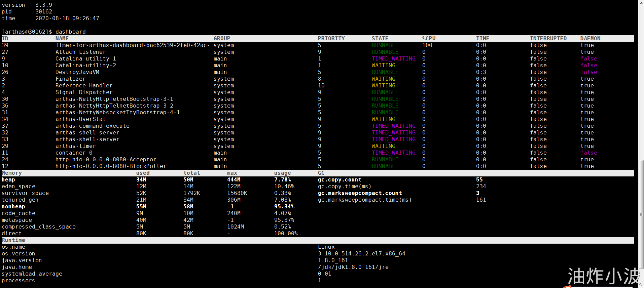Select the arthas-NettyWebsocketTtyBootstrap-4-1 thread name

click(x=118, y=113)
